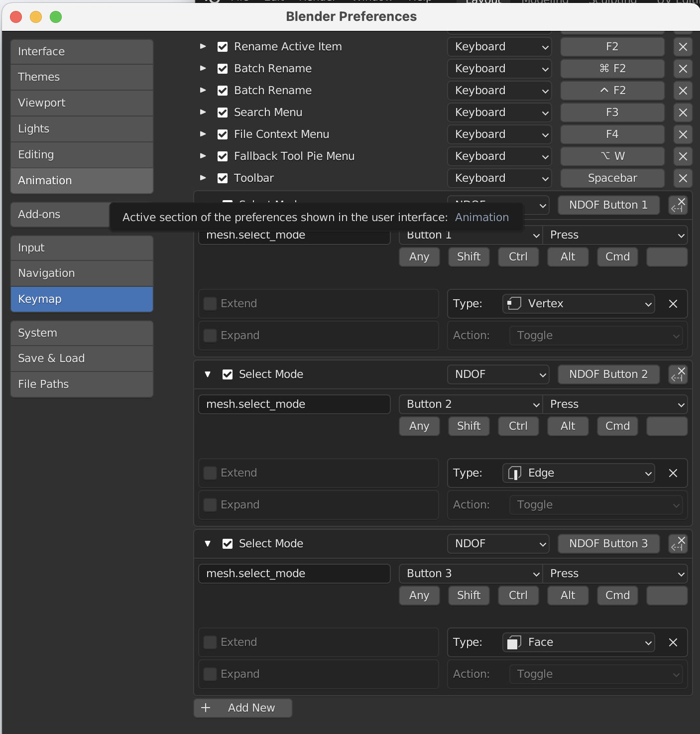Disable the Search Menu keymap item

click(x=223, y=113)
